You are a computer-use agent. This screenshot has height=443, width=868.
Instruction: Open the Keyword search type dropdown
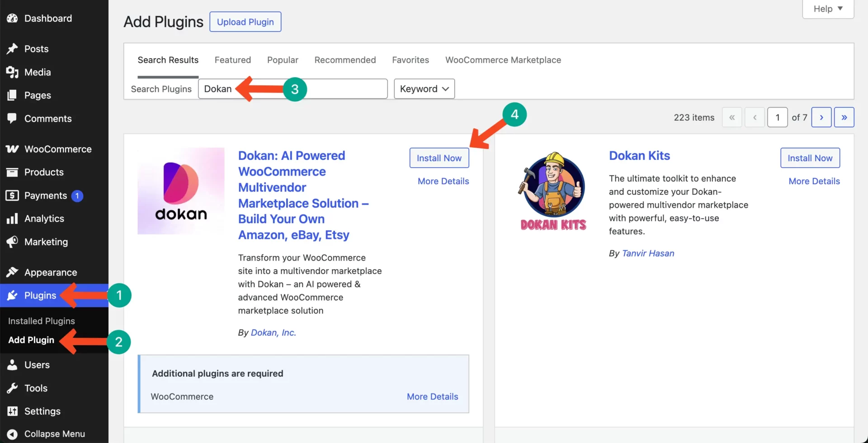[x=424, y=89]
